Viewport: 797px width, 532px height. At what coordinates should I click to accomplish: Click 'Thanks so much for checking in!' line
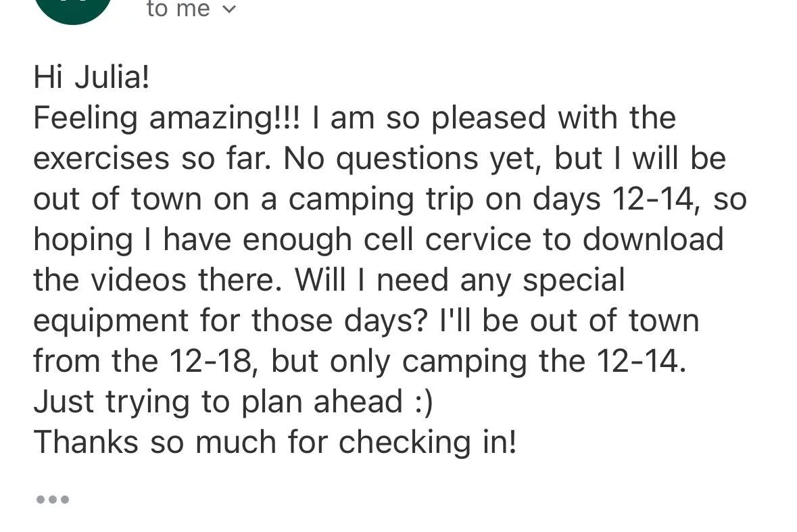(275, 442)
